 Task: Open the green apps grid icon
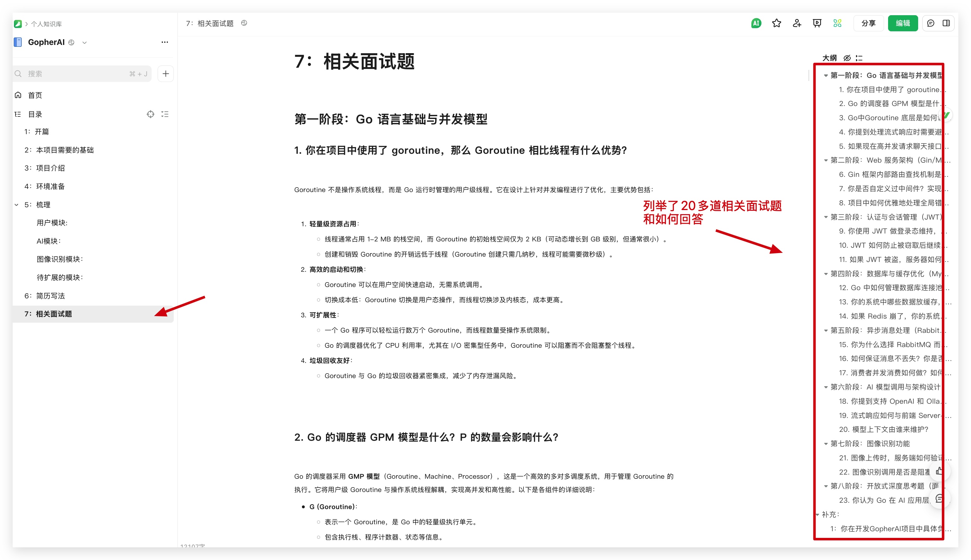tap(837, 23)
